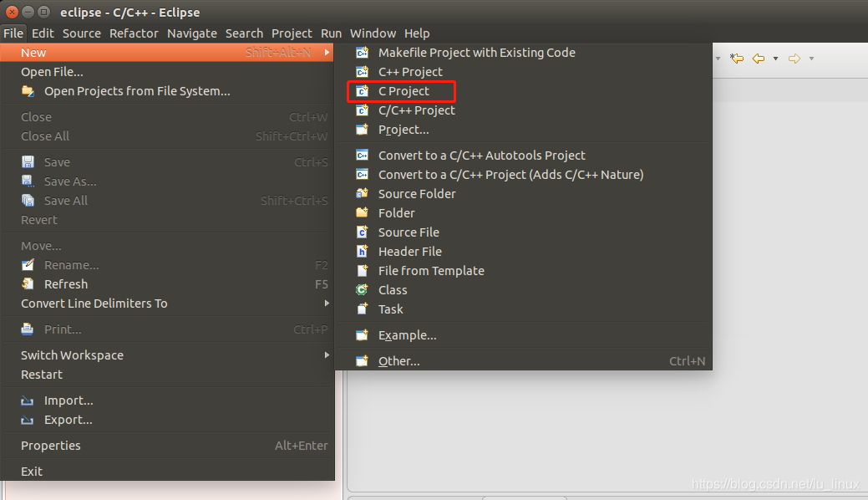Open the Window menu

pyautogui.click(x=373, y=33)
